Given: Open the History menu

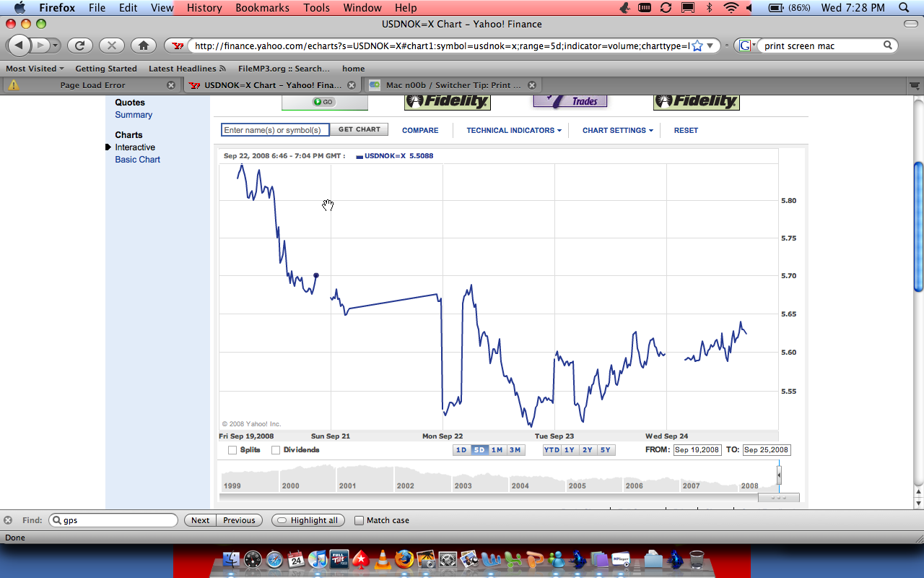Looking at the screenshot, I should point(204,8).
